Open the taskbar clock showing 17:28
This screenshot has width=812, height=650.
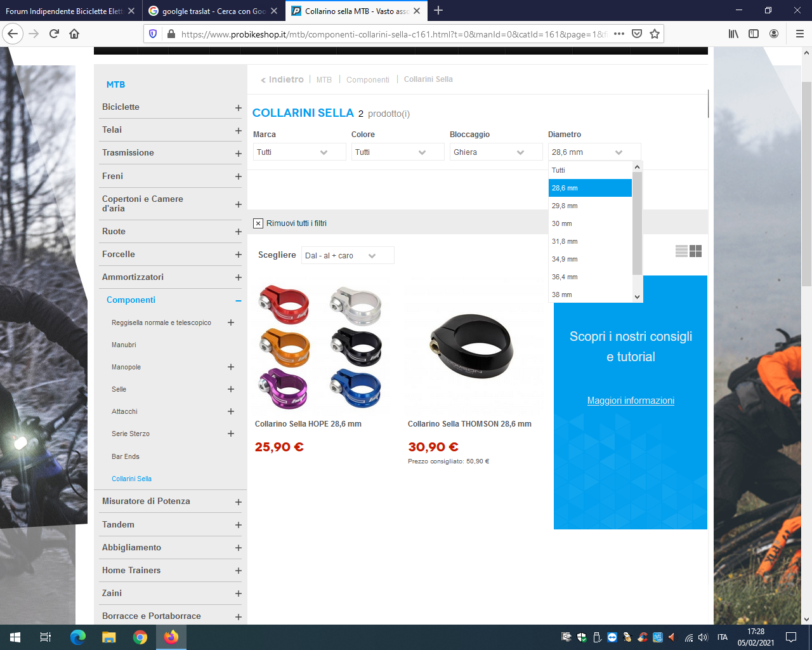click(x=756, y=637)
